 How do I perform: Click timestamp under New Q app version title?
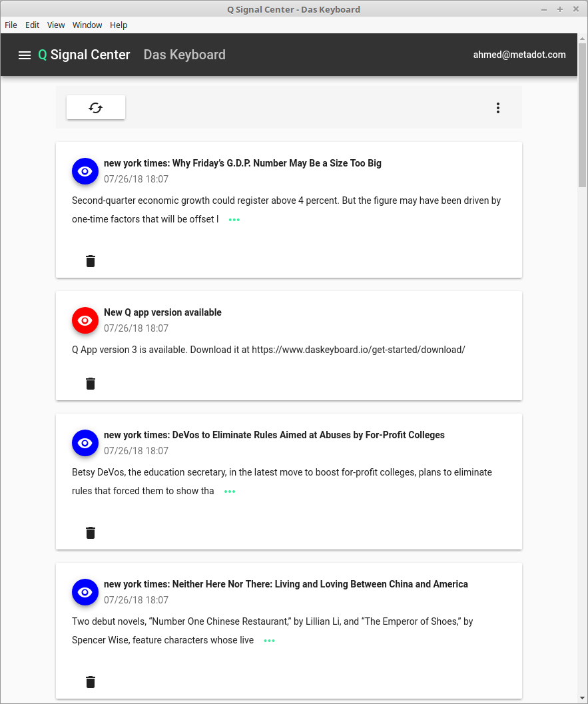point(136,328)
